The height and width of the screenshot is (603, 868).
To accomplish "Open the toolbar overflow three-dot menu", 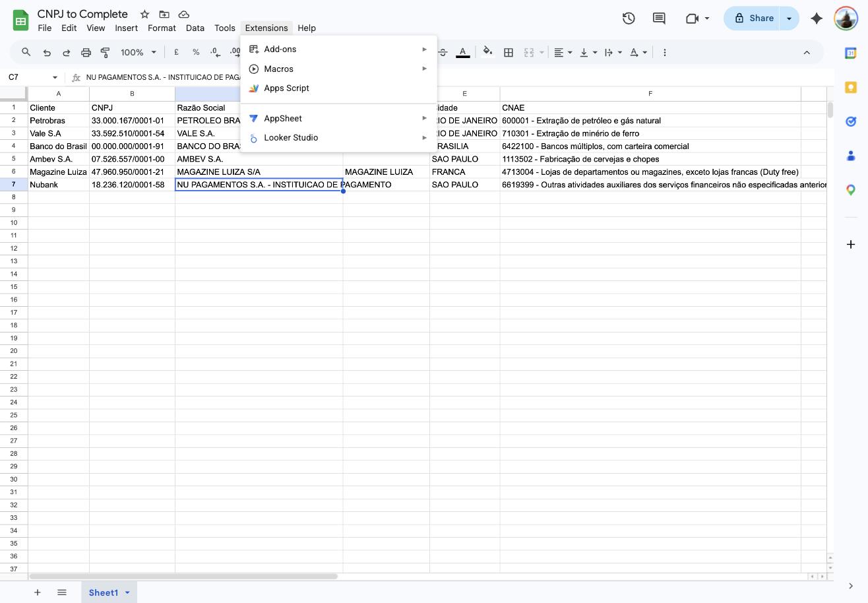I will coord(664,52).
